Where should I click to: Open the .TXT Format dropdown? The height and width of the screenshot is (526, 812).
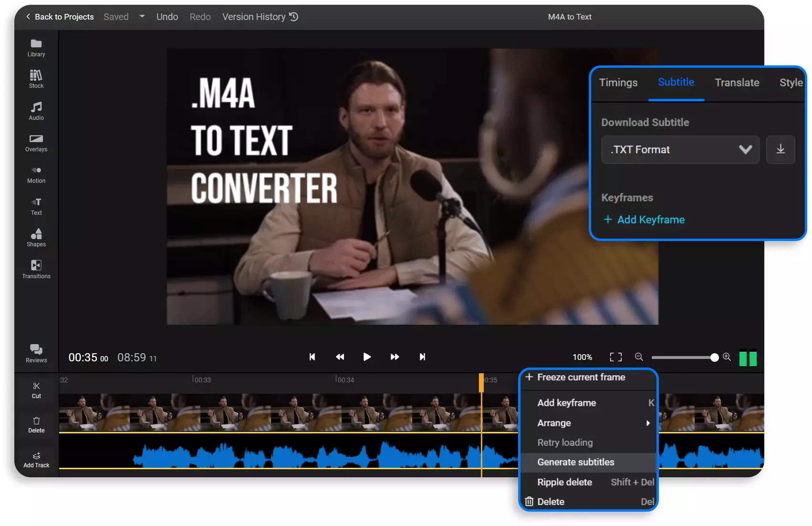[680, 149]
